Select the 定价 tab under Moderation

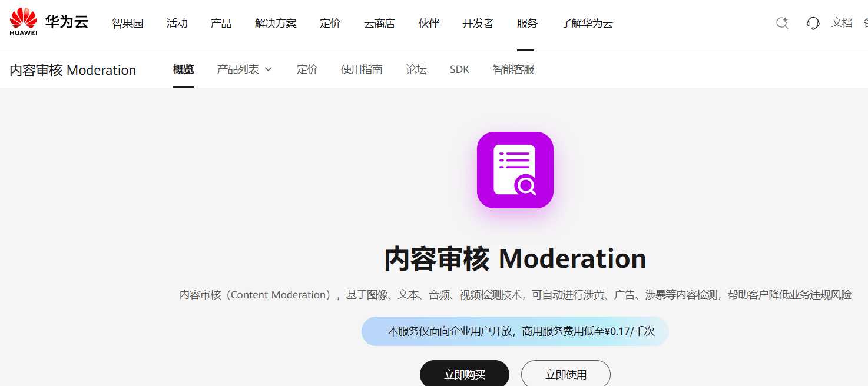coord(307,69)
